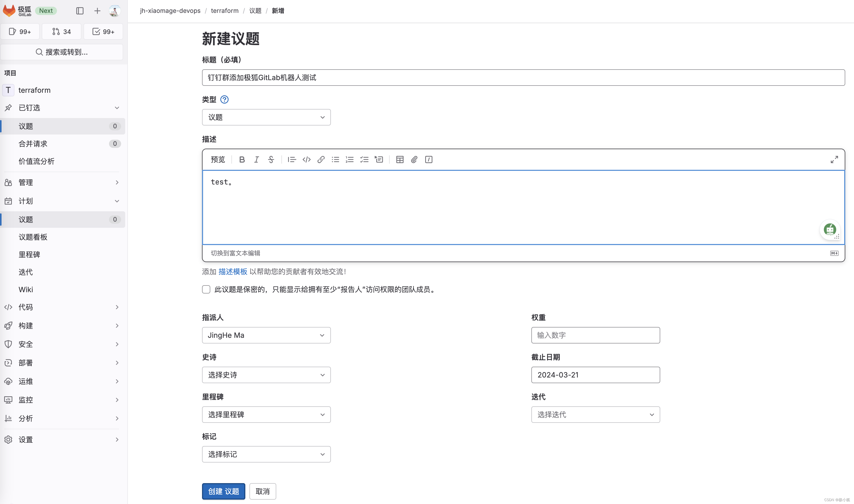Open the select labels dropdown

pos(266,455)
